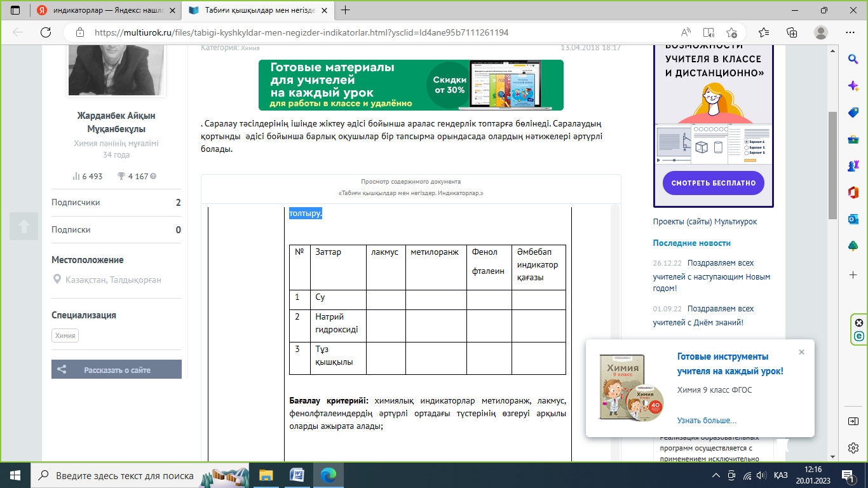Viewport: 868px width, 488px height.
Task: Click author name Жарданбек Айқын Мұқанбекұлы
Action: (x=116, y=122)
